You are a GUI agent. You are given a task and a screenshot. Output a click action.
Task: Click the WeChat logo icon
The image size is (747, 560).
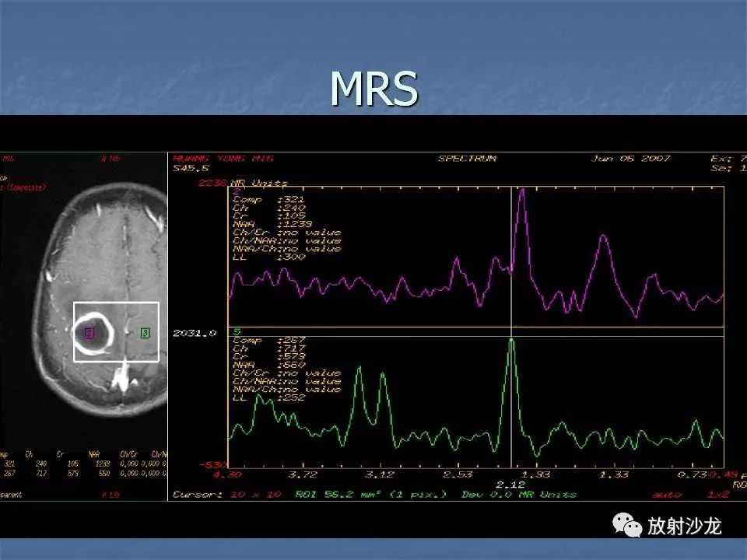click(x=627, y=525)
